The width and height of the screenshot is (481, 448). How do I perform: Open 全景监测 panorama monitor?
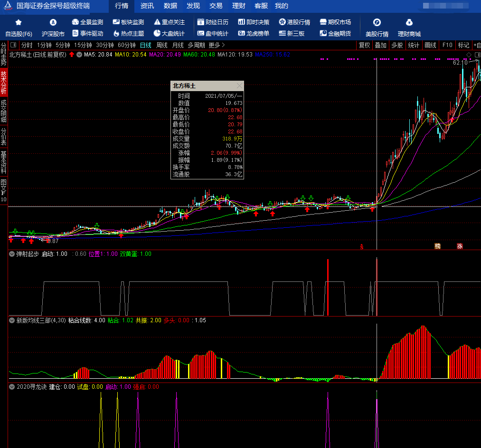[87, 22]
